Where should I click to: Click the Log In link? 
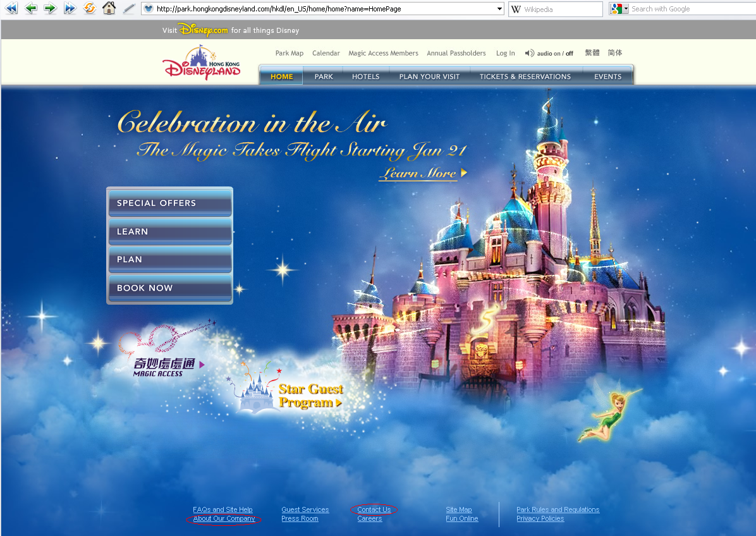505,53
